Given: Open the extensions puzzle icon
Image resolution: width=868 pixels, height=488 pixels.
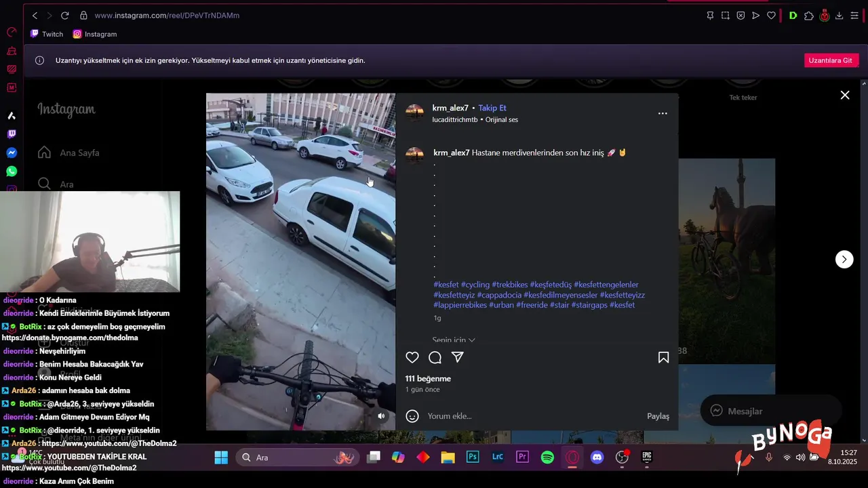Looking at the screenshot, I should point(808,16).
